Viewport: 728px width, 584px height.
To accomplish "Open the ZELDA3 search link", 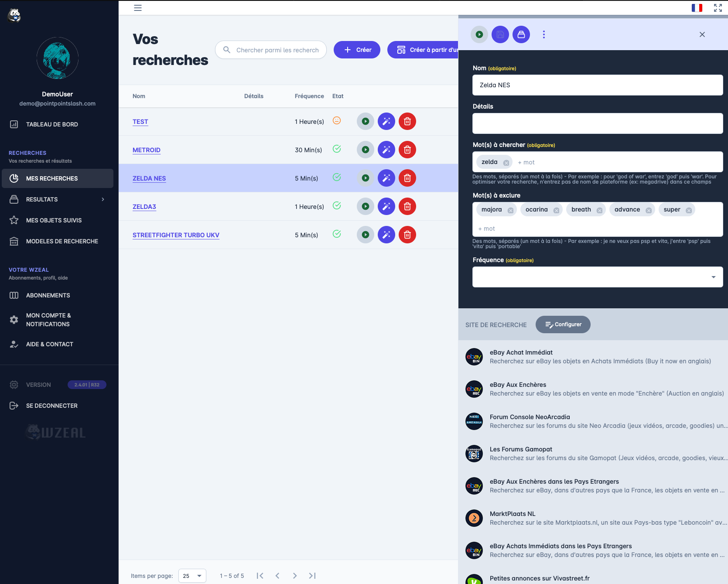I will pos(144,207).
